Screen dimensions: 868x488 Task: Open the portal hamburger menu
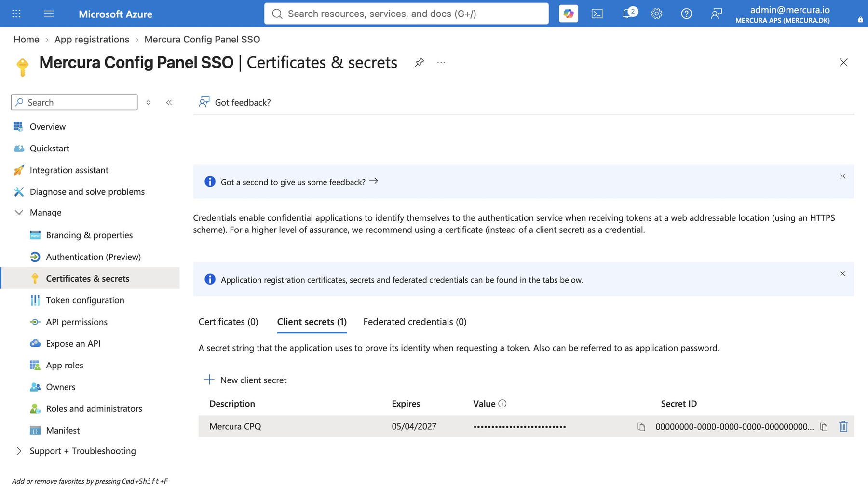point(49,14)
